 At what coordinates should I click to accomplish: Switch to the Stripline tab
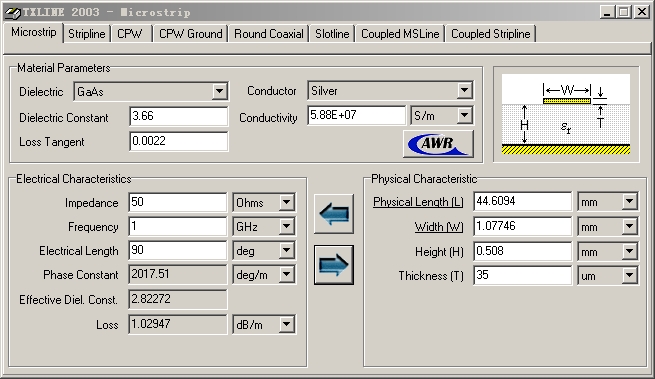[x=86, y=34]
